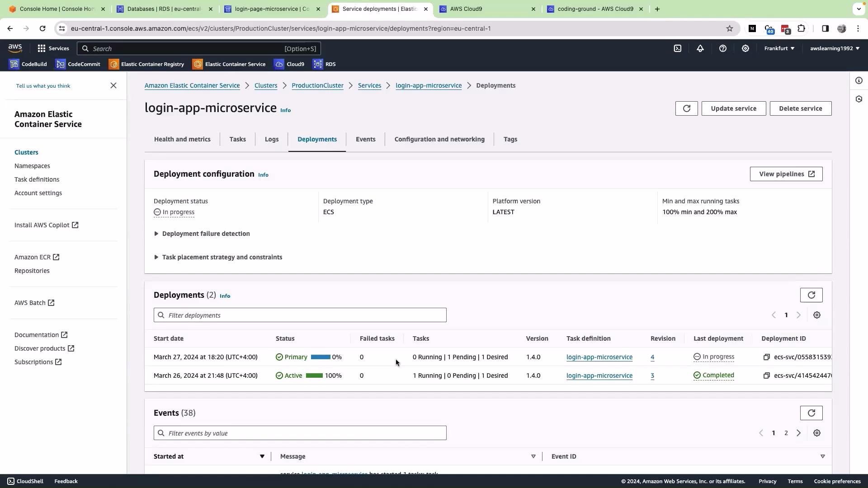
Task: Open the browser extensions puzzle icon
Action: pyautogui.click(x=801, y=28)
